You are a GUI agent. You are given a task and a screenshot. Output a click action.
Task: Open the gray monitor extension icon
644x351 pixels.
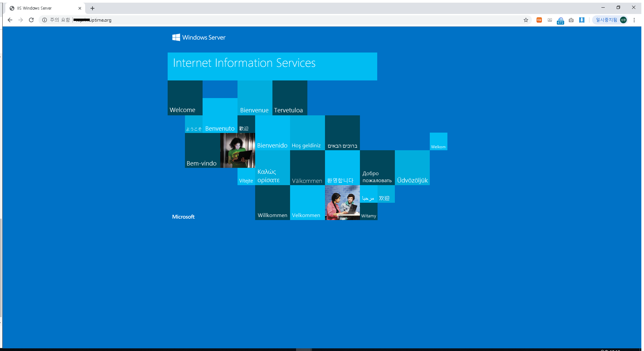[x=550, y=20]
